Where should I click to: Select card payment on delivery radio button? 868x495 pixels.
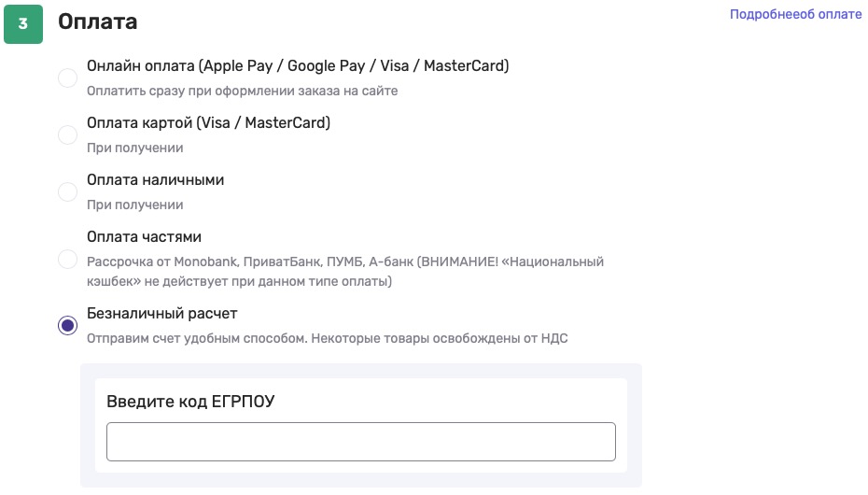click(67, 135)
